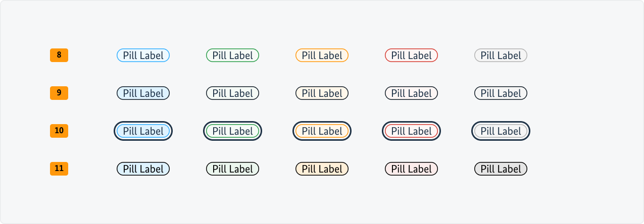Select the green-filled Pill Label in row 11

point(232,169)
